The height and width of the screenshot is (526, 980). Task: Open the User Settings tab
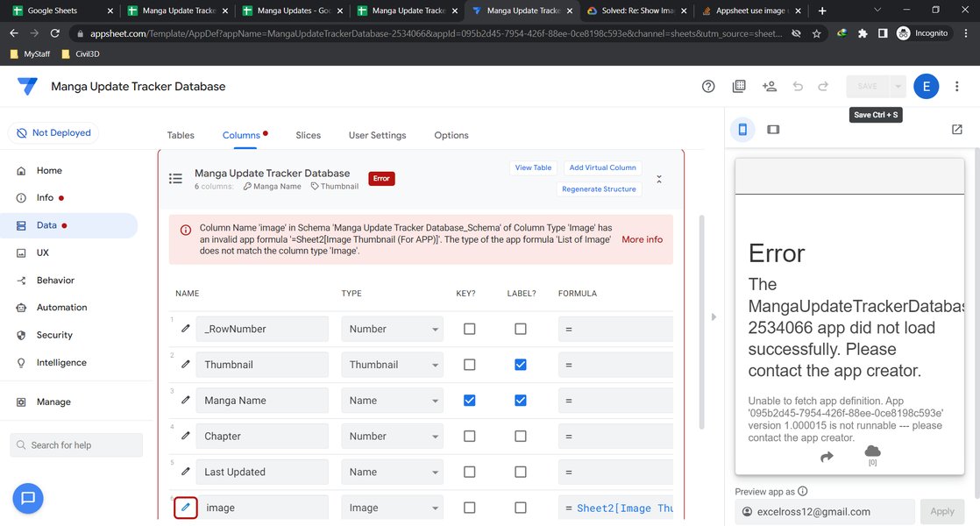(377, 135)
